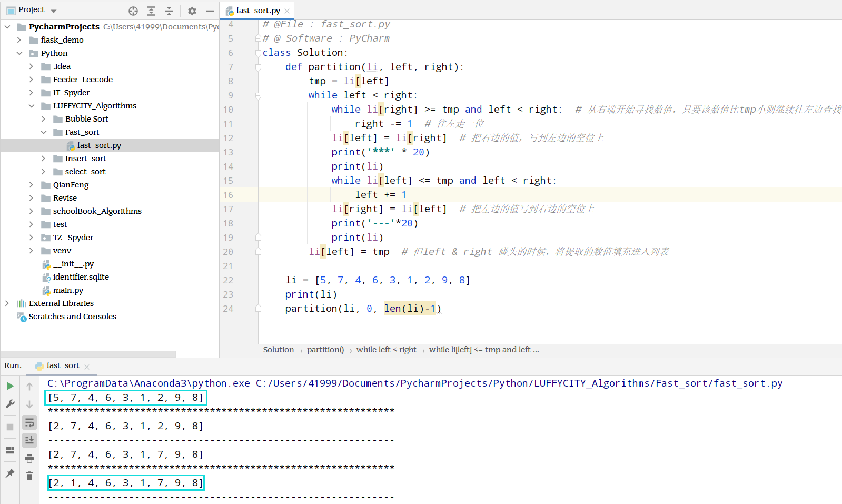The width and height of the screenshot is (842, 504).
Task: Open Project panel settings gear
Action: pyautogui.click(x=192, y=11)
